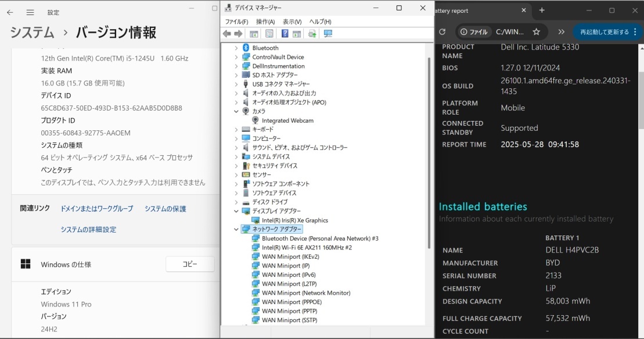644x339 pixels.
Task: Click the Bluetooth category icon
Action: (246, 48)
